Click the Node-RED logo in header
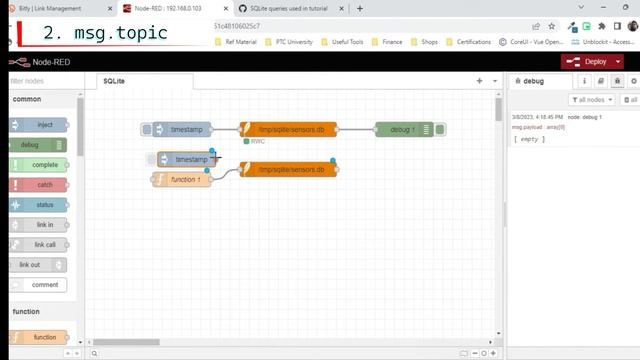The height and width of the screenshot is (360, 640). coord(40,62)
